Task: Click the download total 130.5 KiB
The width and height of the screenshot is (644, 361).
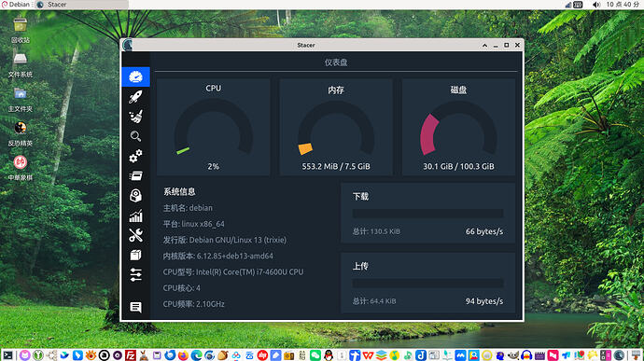Action: pos(376,231)
